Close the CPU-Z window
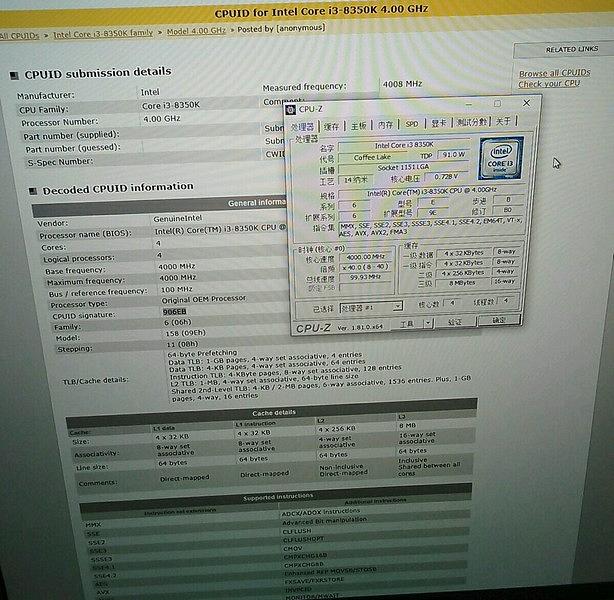This screenshot has width=614, height=600. pos(526,103)
